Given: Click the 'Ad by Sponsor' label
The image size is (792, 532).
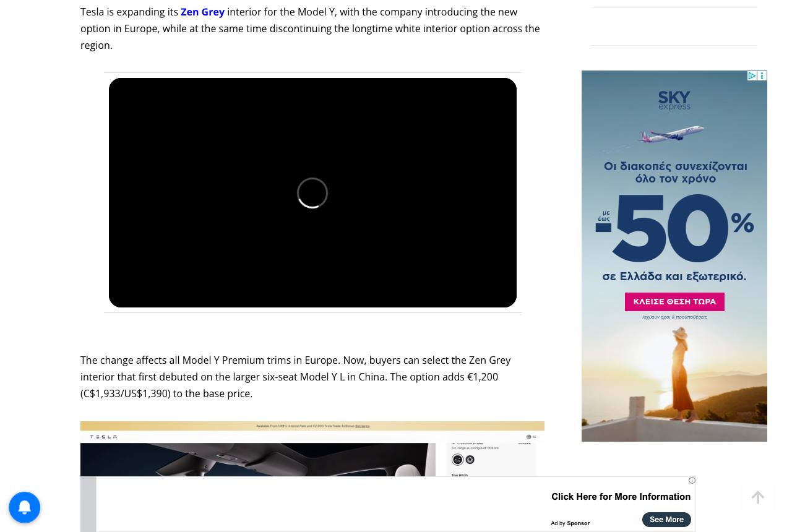Looking at the screenshot, I should pyautogui.click(x=570, y=523).
